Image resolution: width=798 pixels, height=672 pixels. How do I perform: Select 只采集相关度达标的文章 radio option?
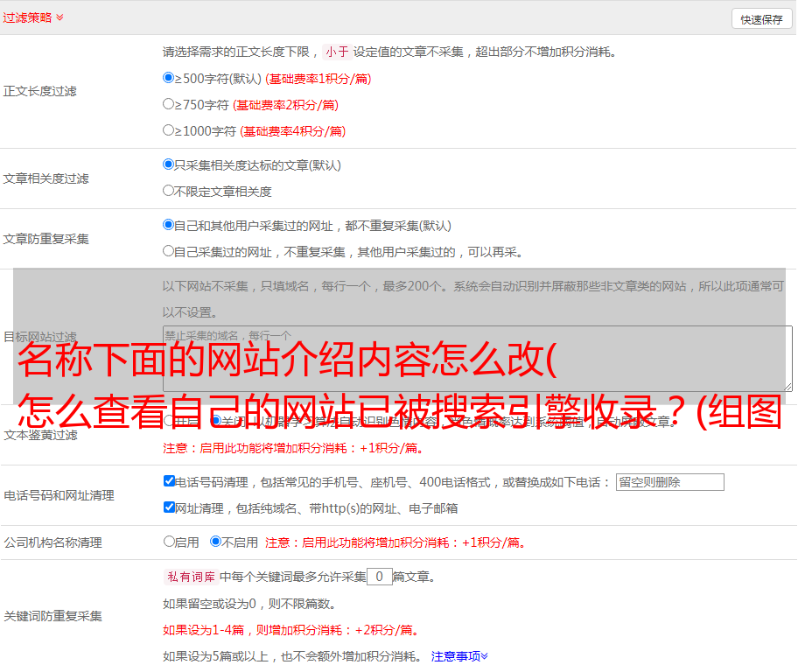(169, 164)
